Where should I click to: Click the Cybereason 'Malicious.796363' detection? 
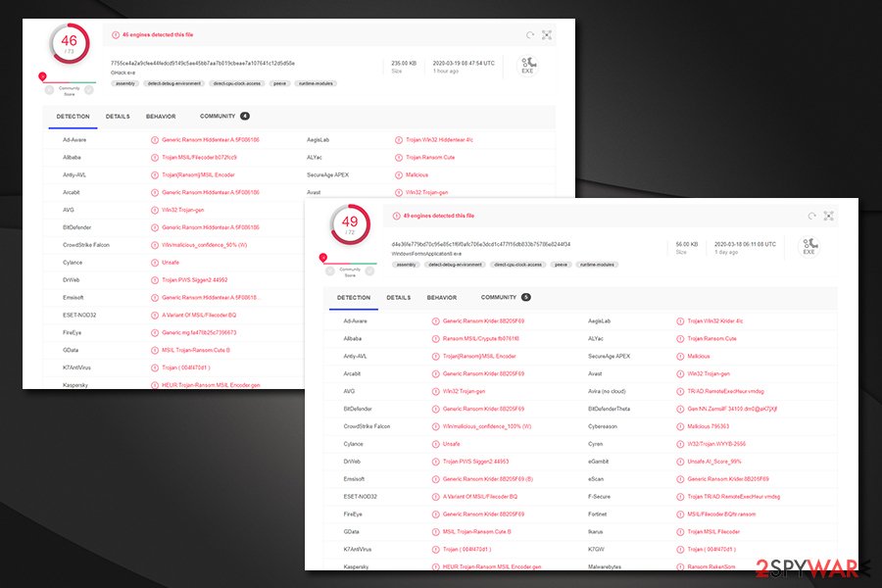708,426
